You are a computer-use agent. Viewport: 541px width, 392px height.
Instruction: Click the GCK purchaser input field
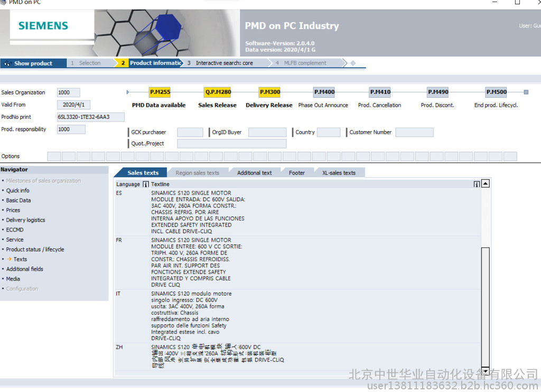point(190,132)
